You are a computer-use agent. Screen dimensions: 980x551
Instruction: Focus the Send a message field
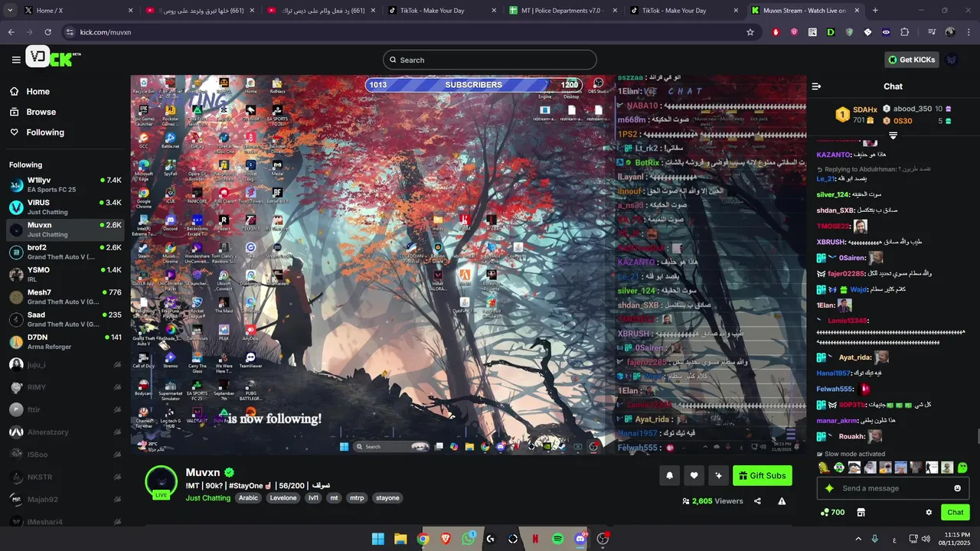pyautogui.click(x=892, y=488)
